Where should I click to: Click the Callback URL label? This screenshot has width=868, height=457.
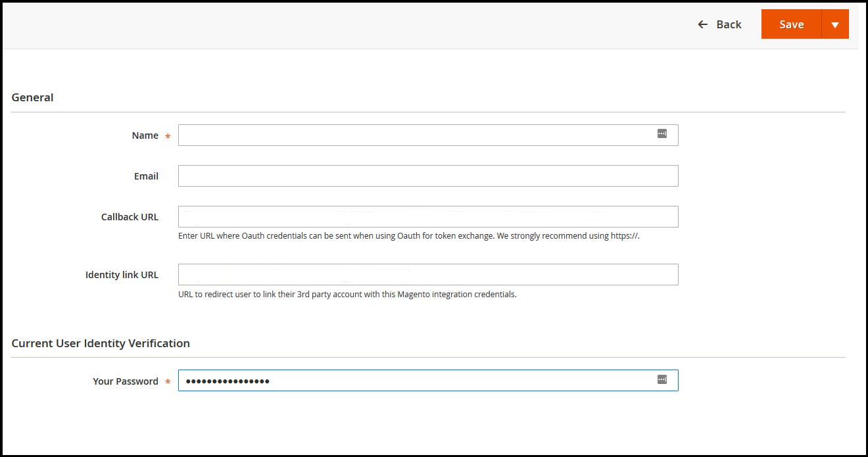(130, 217)
